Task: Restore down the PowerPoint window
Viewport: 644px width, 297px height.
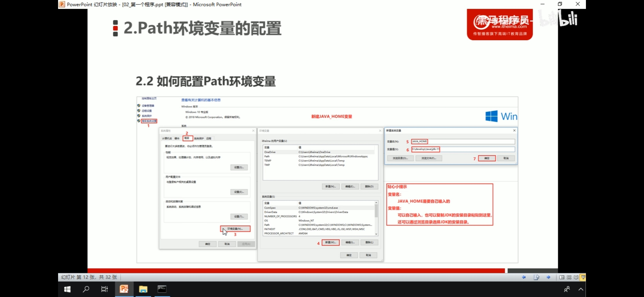Action: (x=560, y=4)
